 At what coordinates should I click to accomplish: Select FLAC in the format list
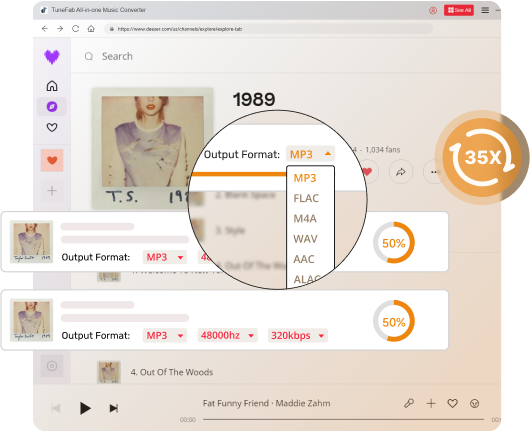(x=306, y=198)
